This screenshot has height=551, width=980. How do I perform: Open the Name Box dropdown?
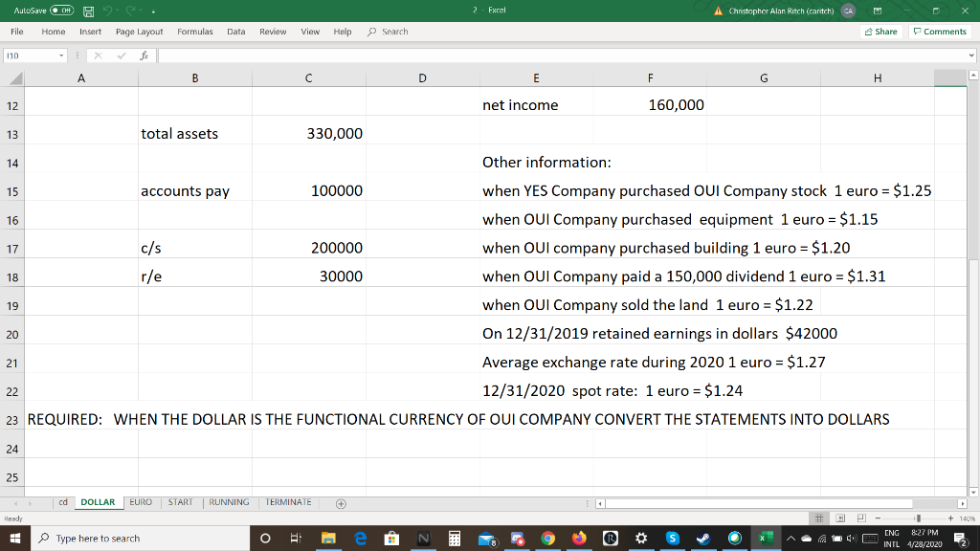point(60,56)
